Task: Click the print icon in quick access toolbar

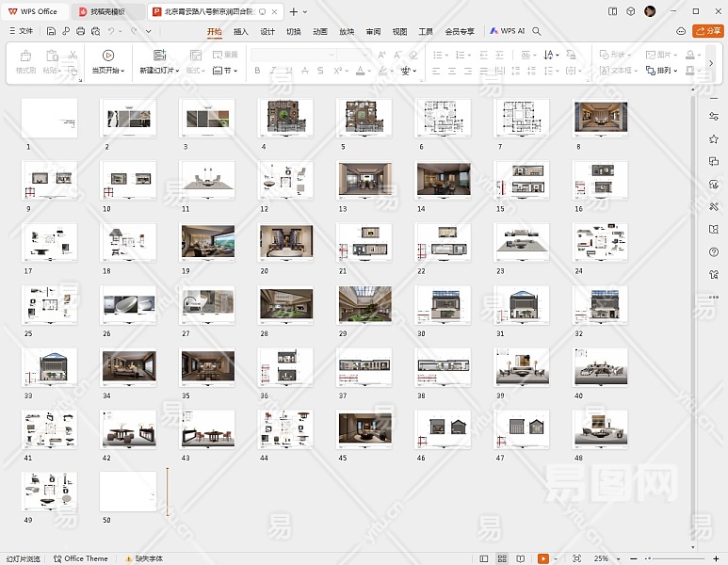Action: tap(81, 31)
